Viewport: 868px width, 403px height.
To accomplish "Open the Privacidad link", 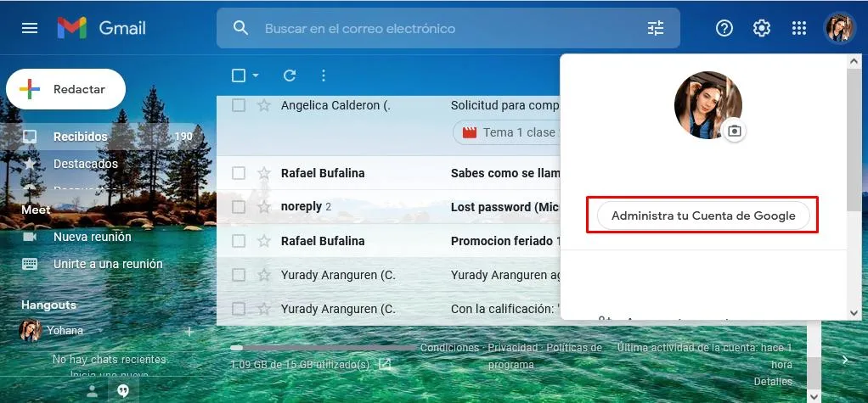I will [x=512, y=348].
